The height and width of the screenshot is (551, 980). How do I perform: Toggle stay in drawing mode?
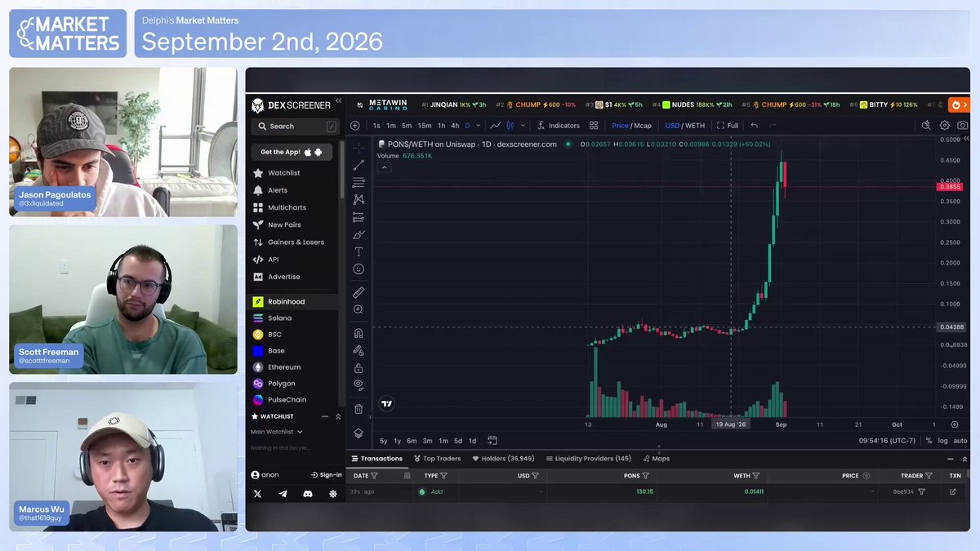(359, 350)
